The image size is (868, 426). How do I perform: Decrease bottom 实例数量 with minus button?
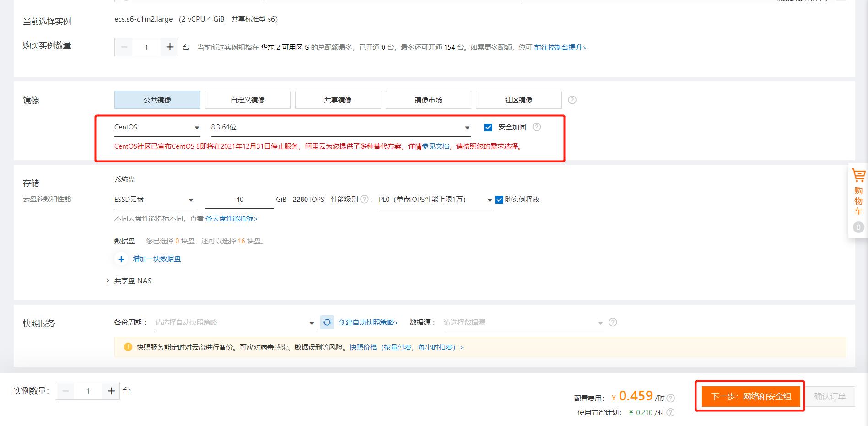click(x=65, y=391)
